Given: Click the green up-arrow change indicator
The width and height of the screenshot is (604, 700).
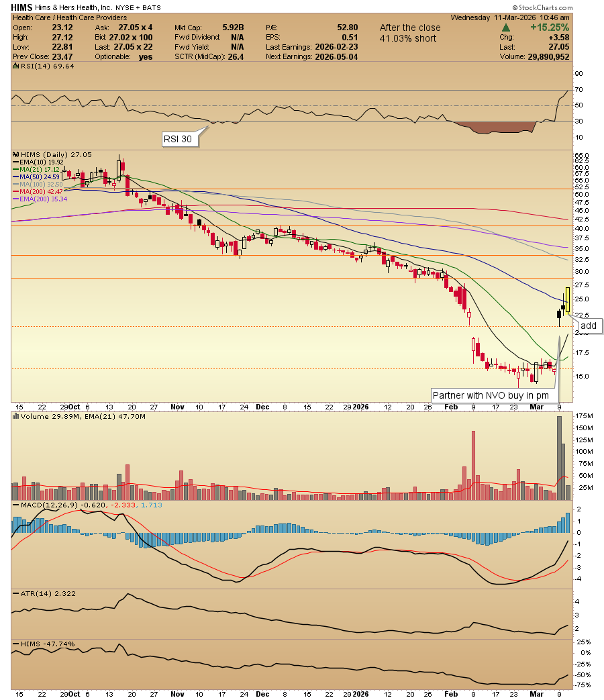Looking at the screenshot, I should [507, 28].
